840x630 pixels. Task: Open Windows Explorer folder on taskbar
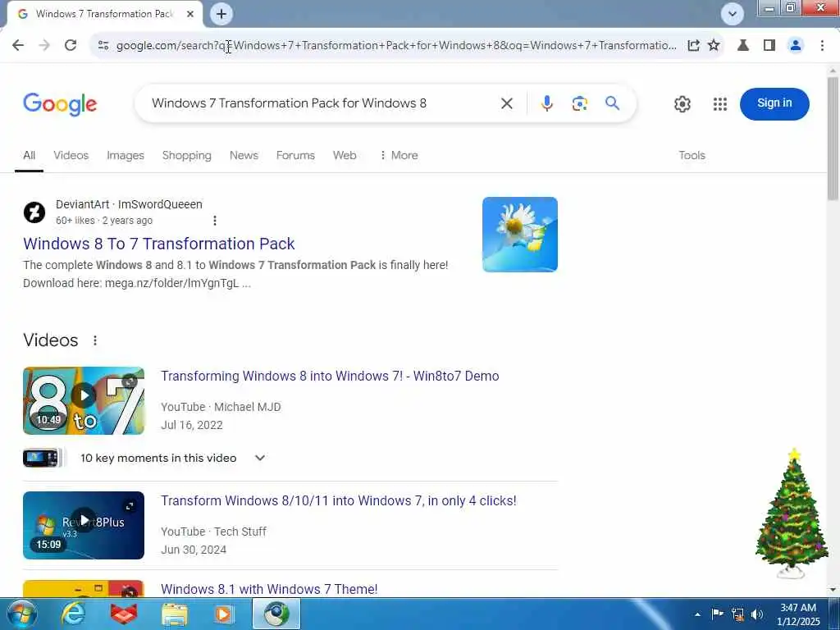tap(175, 614)
